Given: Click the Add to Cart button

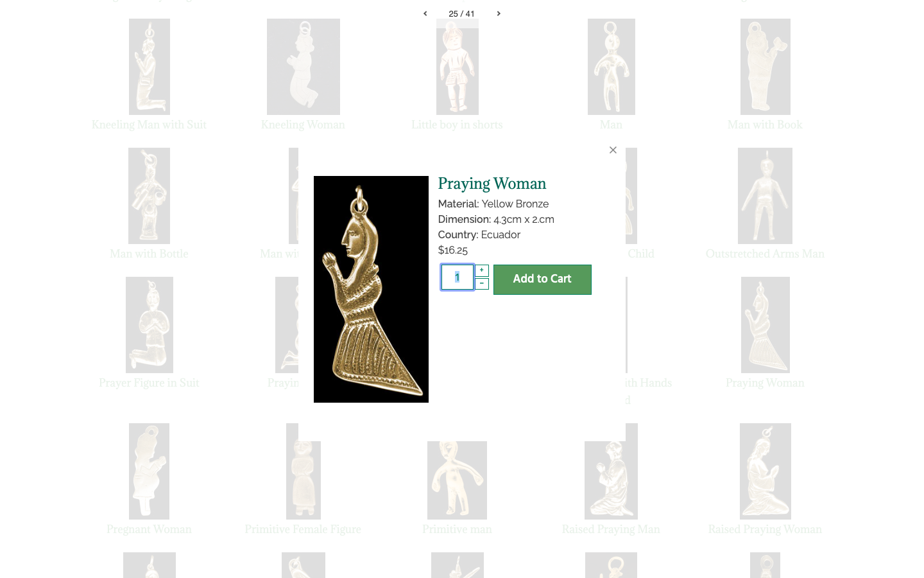Looking at the screenshot, I should coord(542,279).
